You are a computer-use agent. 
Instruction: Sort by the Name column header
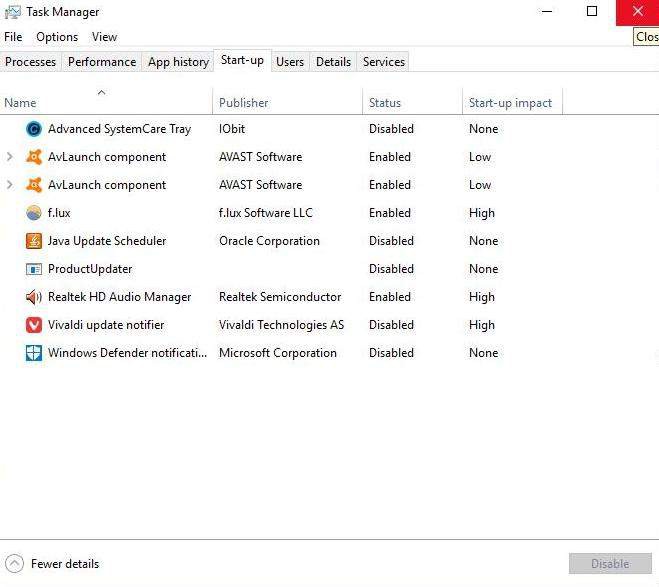point(106,101)
